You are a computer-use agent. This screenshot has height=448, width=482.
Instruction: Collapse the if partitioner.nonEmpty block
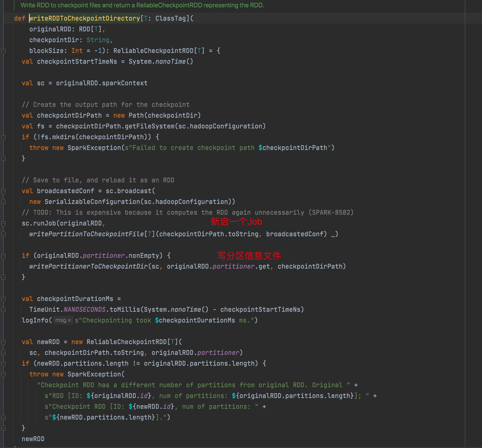click(x=3, y=256)
